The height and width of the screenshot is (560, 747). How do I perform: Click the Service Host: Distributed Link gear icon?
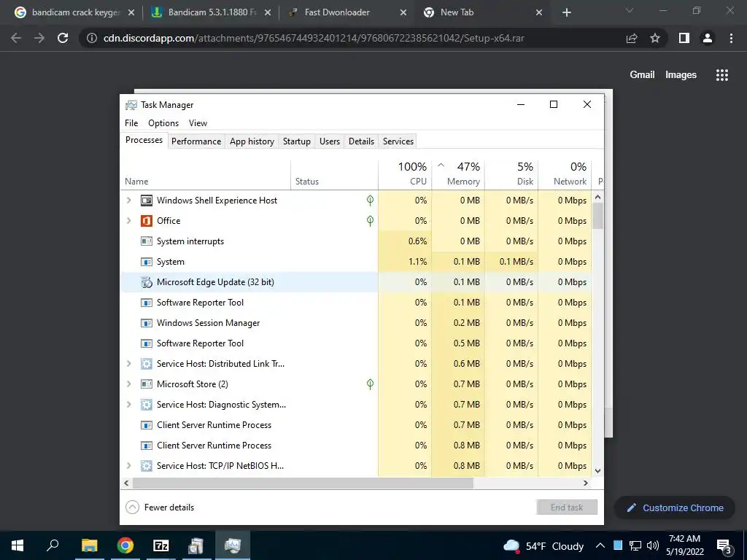(146, 364)
